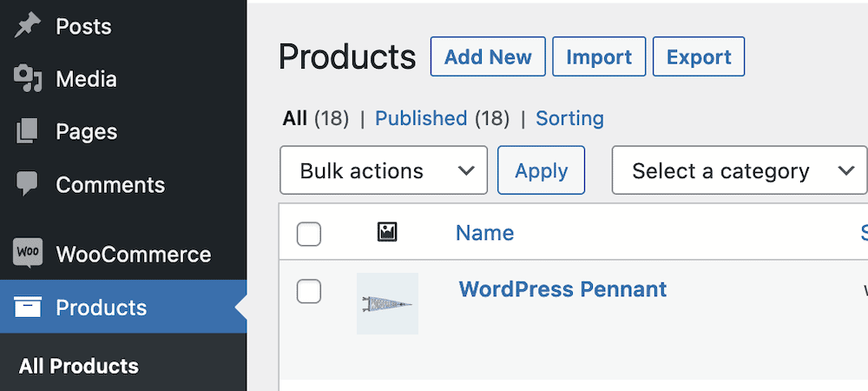Click the Comments speech bubble icon
This screenshot has width=868, height=391.
(x=28, y=184)
